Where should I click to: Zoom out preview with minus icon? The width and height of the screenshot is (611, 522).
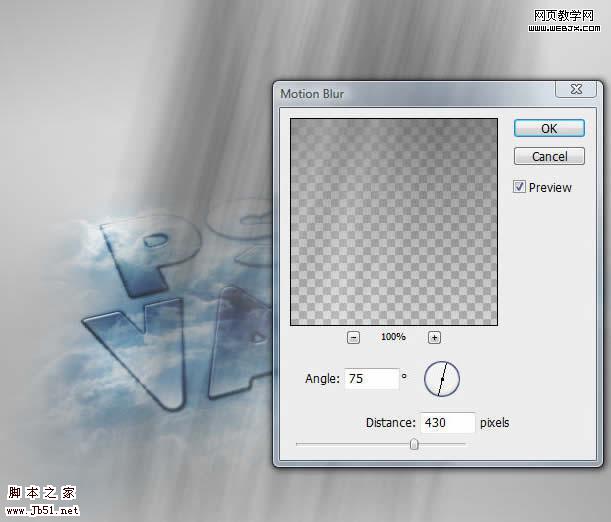pyautogui.click(x=353, y=337)
